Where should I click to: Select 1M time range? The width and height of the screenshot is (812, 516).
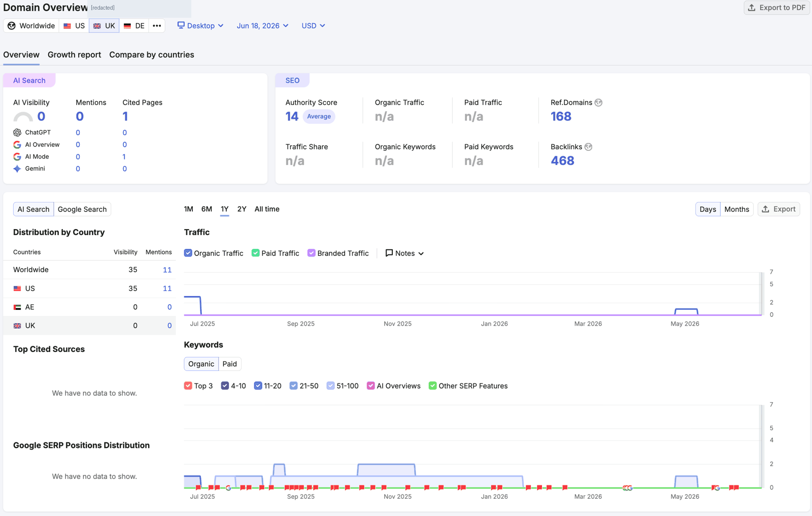click(188, 209)
